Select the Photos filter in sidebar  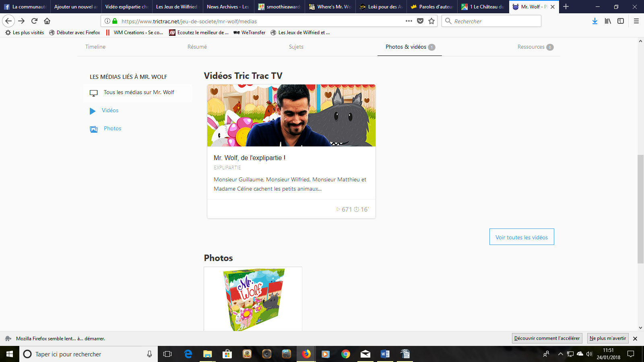pos(112,129)
